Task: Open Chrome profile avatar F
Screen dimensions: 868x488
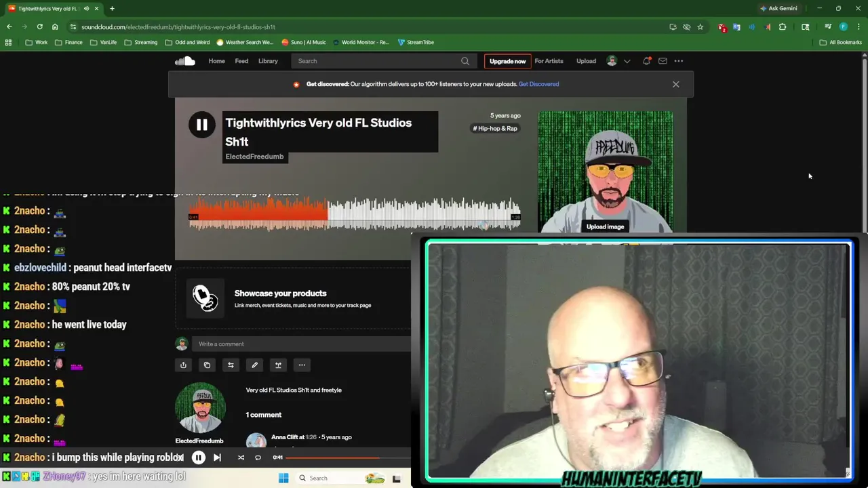Action: coord(844,27)
